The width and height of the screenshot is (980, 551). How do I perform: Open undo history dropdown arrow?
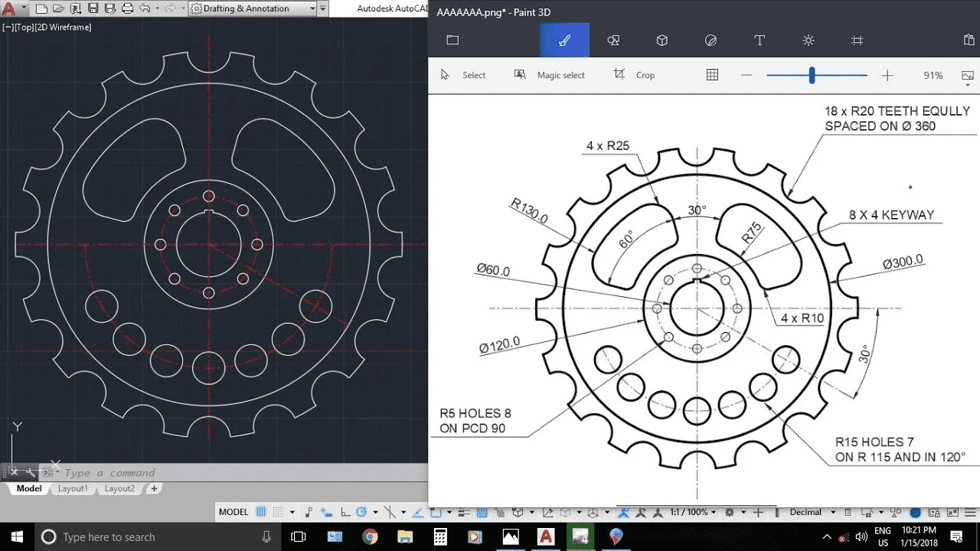[x=157, y=9]
